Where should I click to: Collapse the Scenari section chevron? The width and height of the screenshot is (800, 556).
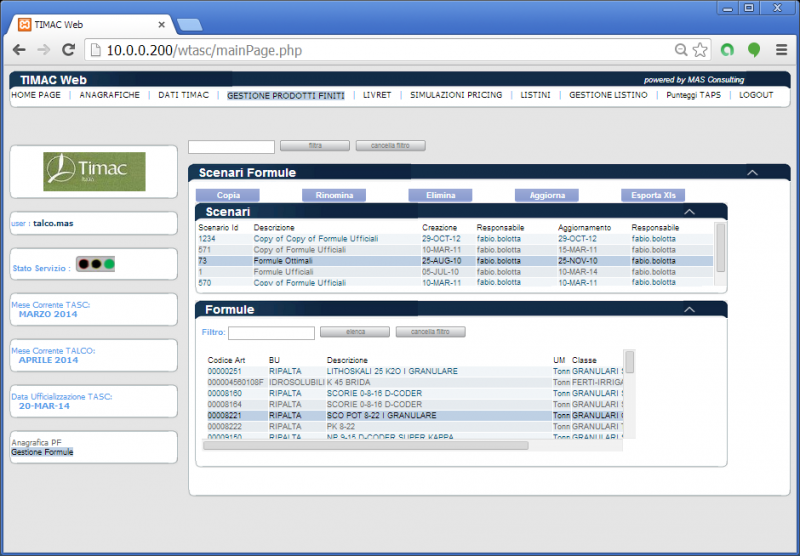(688, 212)
